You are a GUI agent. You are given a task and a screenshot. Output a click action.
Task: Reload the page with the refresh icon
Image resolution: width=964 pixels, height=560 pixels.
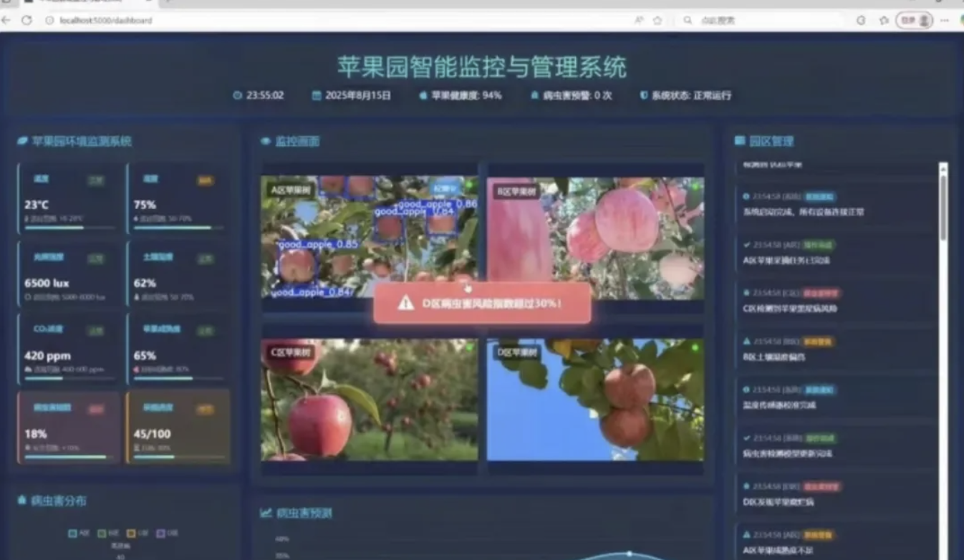(x=27, y=20)
